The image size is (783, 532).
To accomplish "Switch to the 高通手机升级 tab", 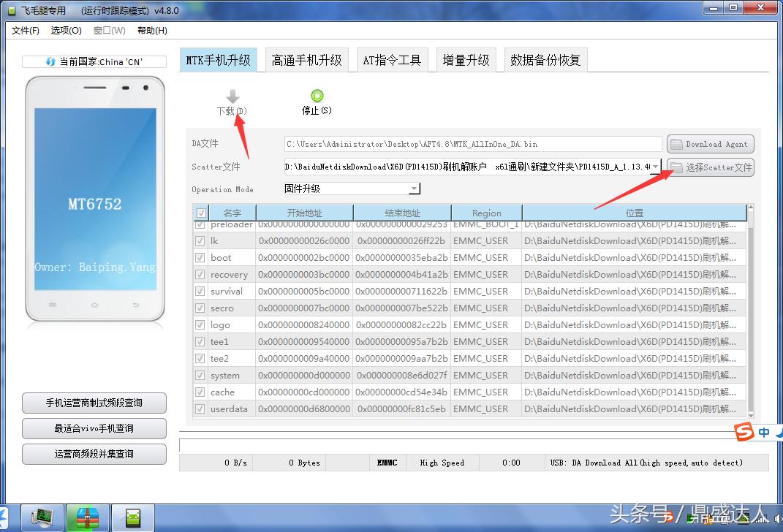I will (x=306, y=60).
